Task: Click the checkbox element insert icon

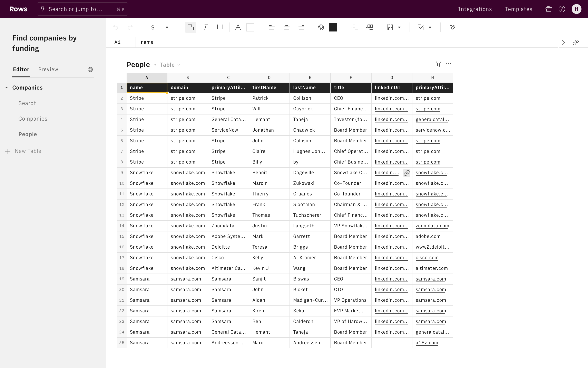Action: tap(421, 28)
